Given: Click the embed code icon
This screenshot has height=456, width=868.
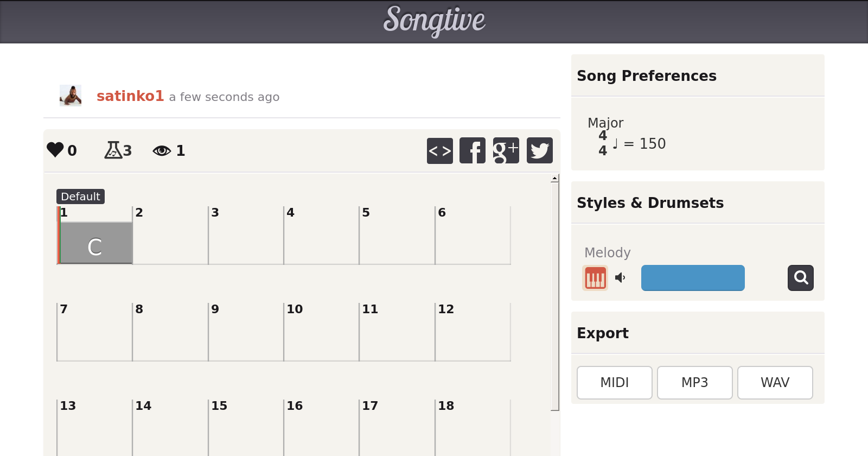Looking at the screenshot, I should tap(439, 150).
